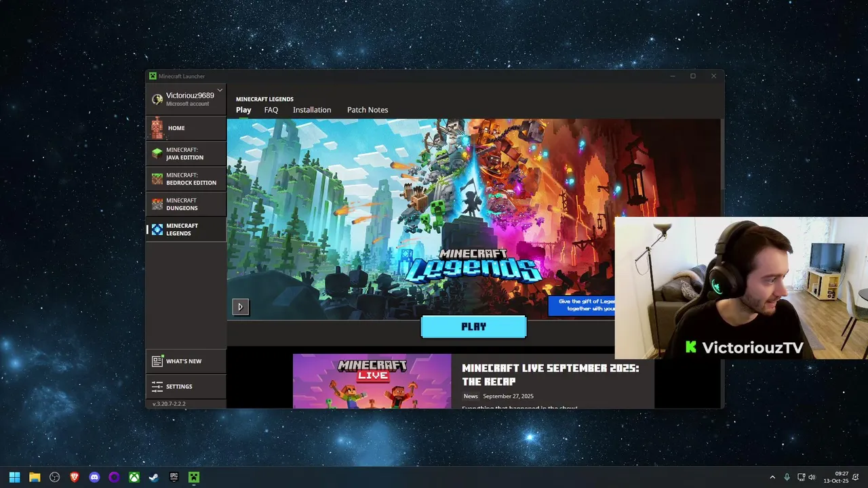Open Brave browser from taskbar
Screen dimensions: 868x488
75,477
